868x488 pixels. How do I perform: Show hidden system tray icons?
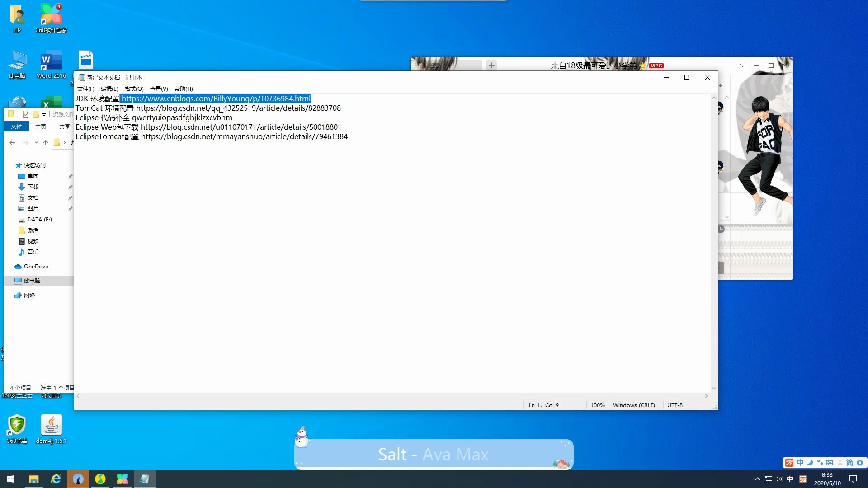click(758, 479)
